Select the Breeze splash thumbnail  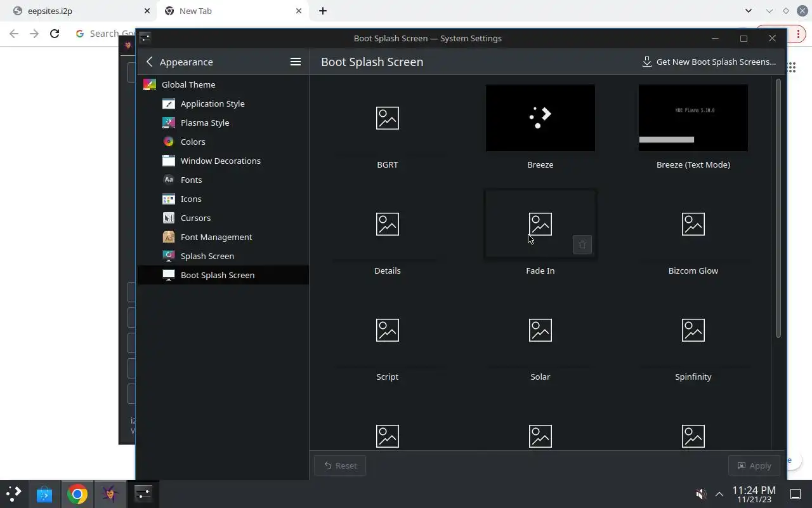(x=540, y=118)
